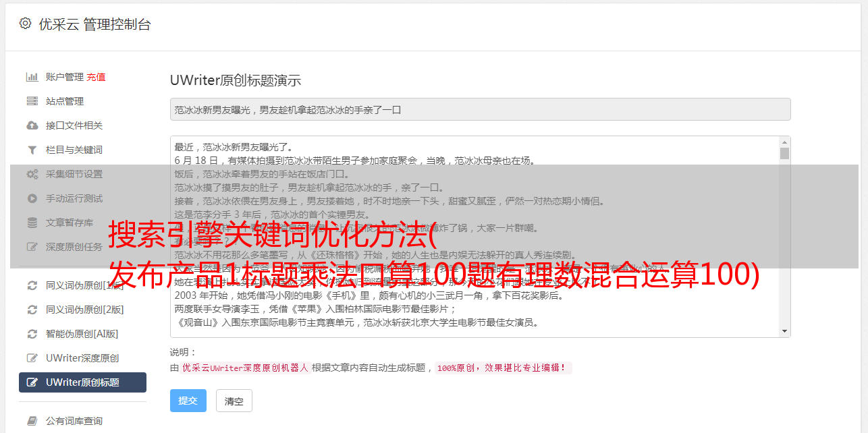The width and height of the screenshot is (868, 433).
Task: Open UWriter深度原创 page
Action: click(x=82, y=358)
